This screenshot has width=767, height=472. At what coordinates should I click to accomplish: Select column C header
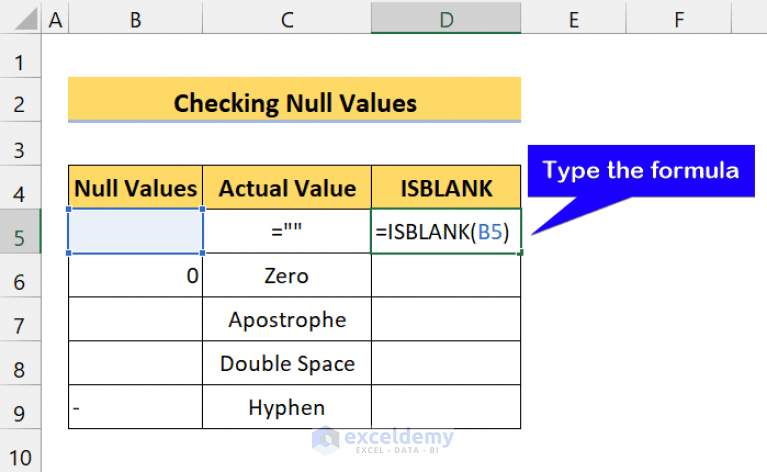[287, 18]
